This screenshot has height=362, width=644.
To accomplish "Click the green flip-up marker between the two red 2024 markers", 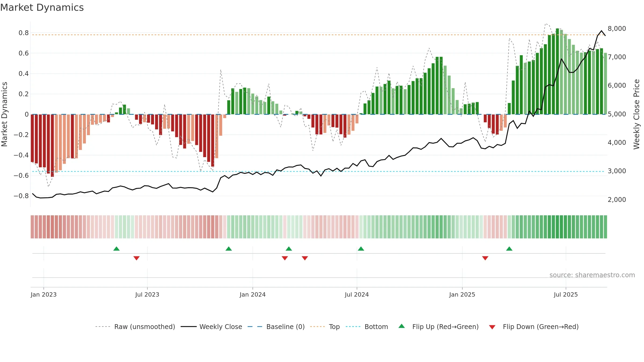I will tap(289, 249).
